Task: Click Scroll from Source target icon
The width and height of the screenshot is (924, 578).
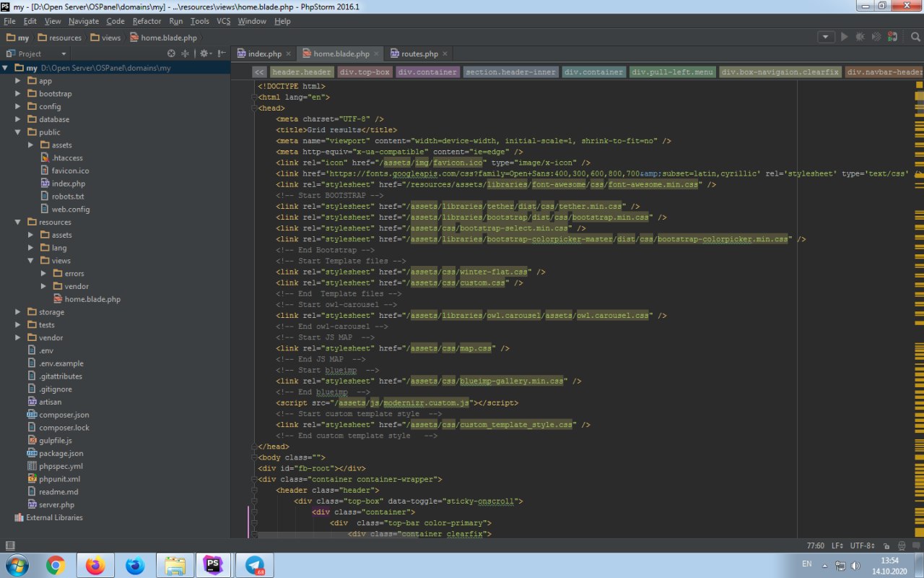Action: click(x=171, y=53)
